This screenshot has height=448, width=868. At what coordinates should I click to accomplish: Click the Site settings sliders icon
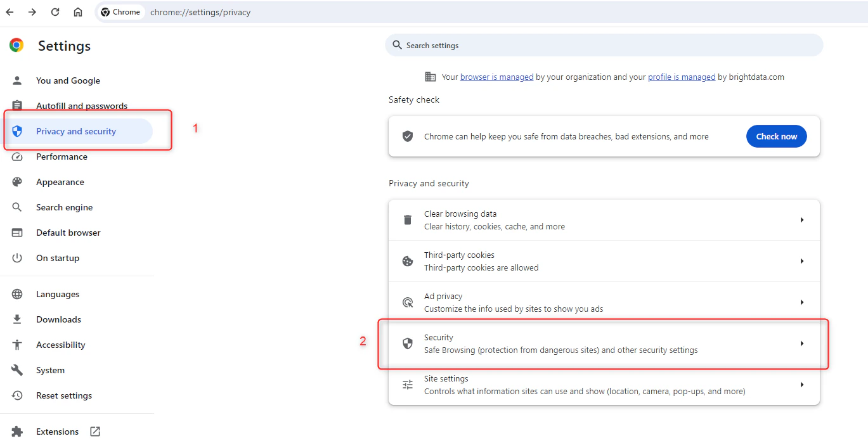tap(407, 384)
